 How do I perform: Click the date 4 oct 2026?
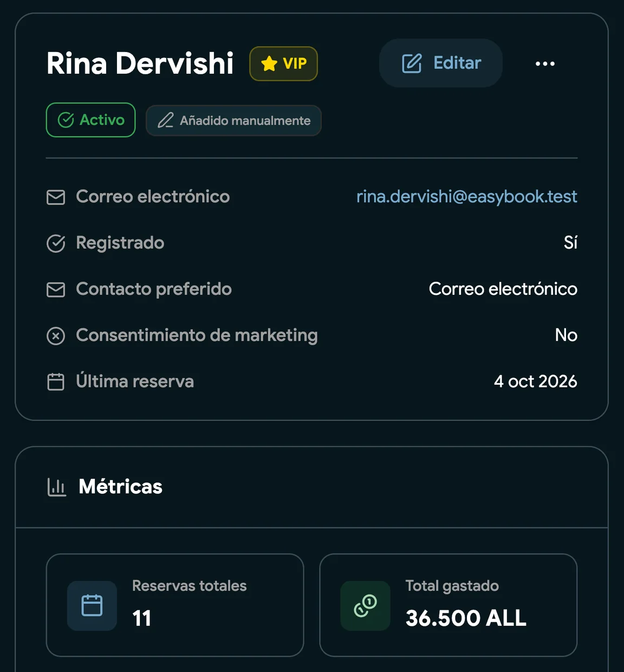click(x=535, y=382)
